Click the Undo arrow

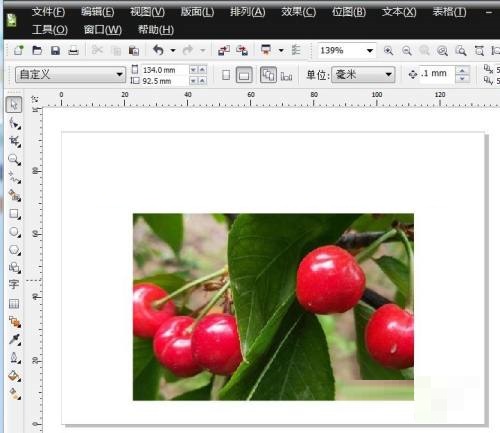158,50
